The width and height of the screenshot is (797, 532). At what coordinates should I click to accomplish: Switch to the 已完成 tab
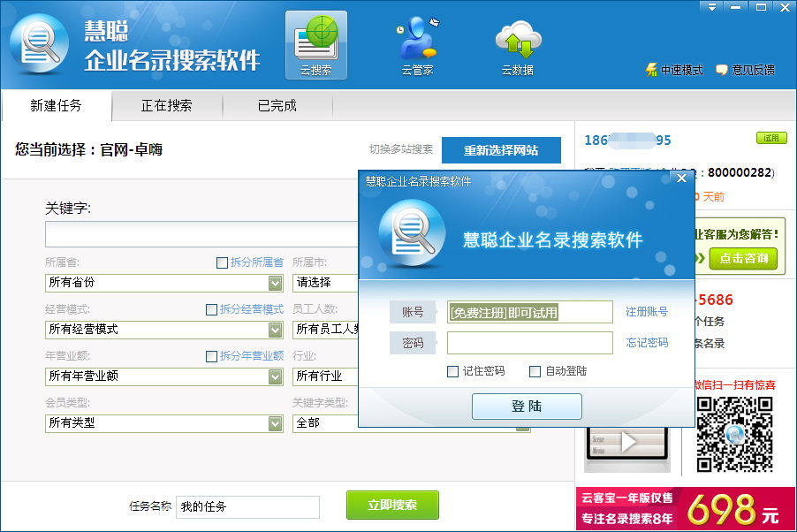coord(277,106)
